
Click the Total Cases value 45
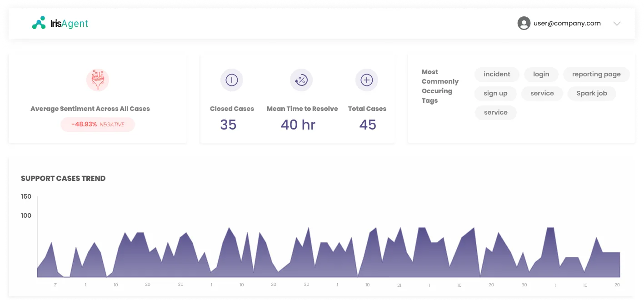[x=368, y=125]
